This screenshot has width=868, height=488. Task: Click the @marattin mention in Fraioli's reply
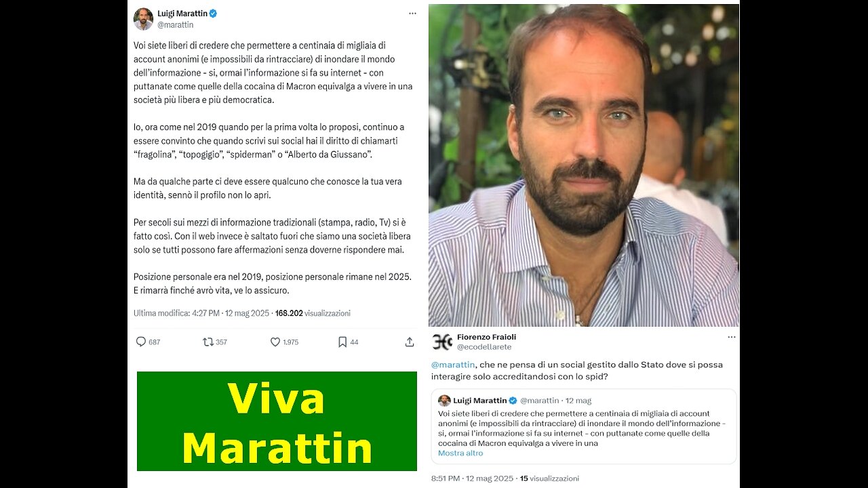pos(453,365)
